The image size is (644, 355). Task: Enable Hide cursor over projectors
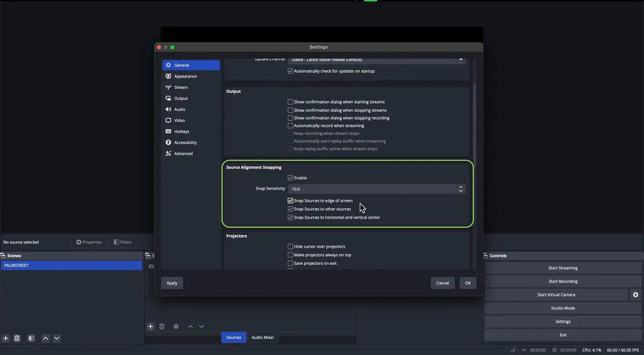pyautogui.click(x=290, y=246)
